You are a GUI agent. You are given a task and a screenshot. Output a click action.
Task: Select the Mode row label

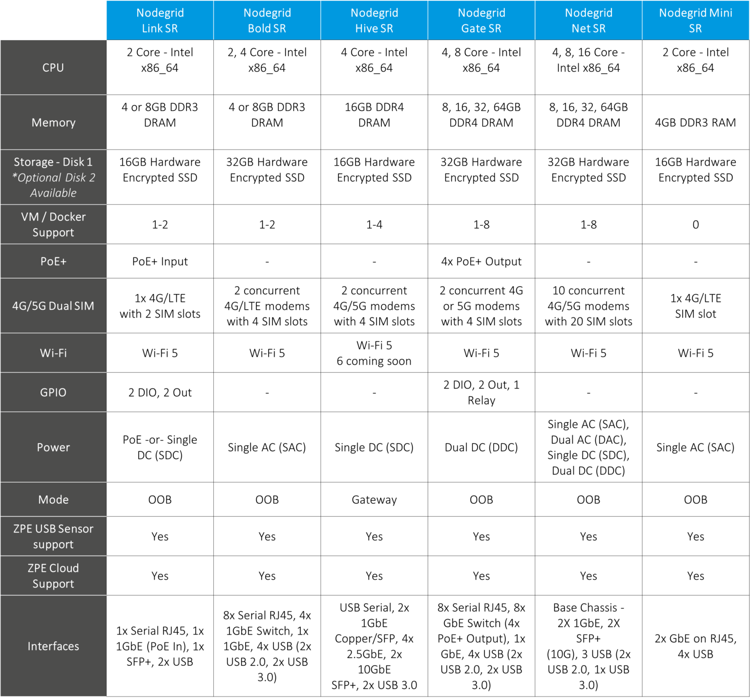pyautogui.click(x=53, y=499)
